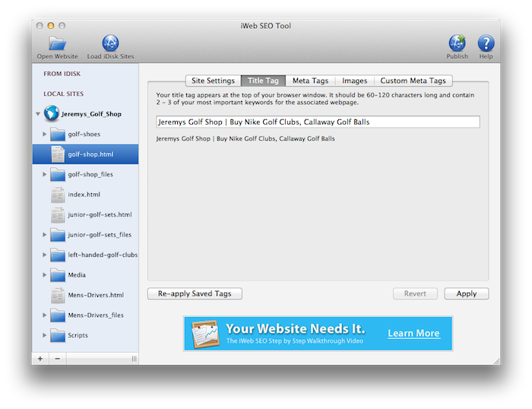This screenshot has height=409, width=532.
Task: Click the golf-shoes folder icon
Action: coord(58,134)
